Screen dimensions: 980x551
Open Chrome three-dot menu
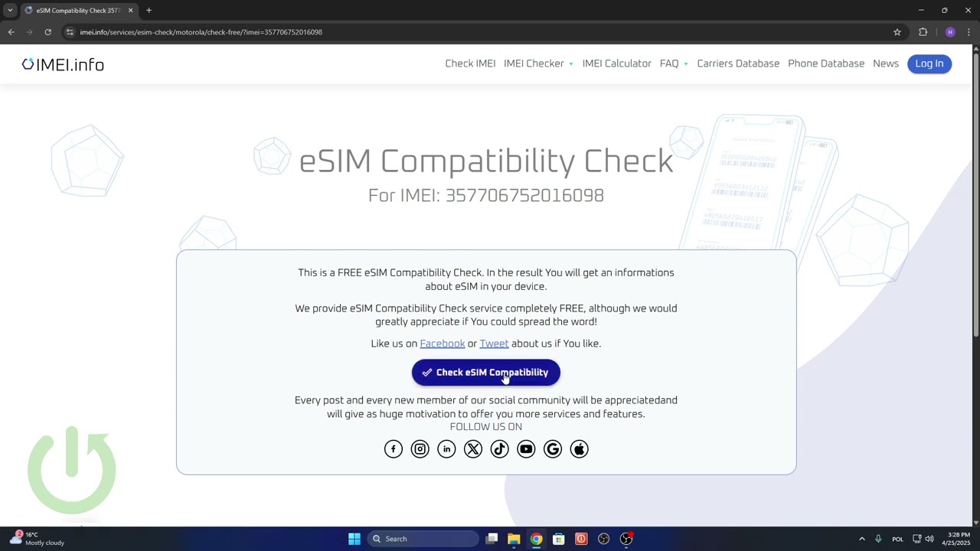point(969,32)
